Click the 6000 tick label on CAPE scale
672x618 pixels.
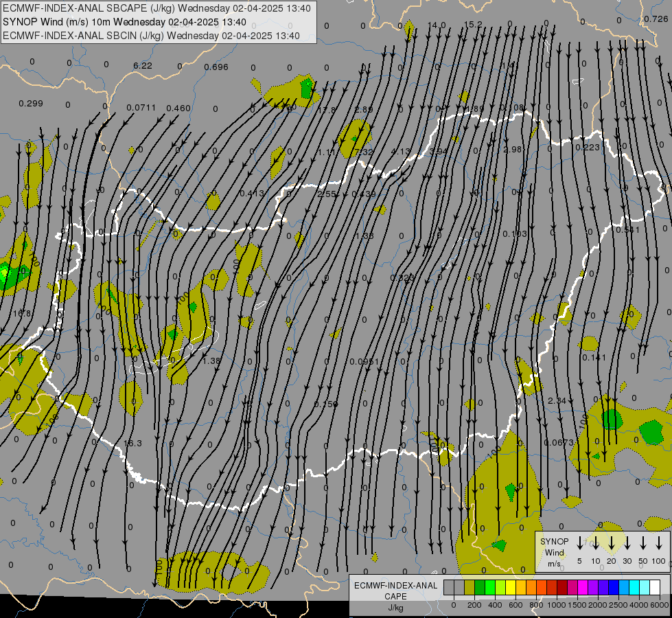click(660, 605)
